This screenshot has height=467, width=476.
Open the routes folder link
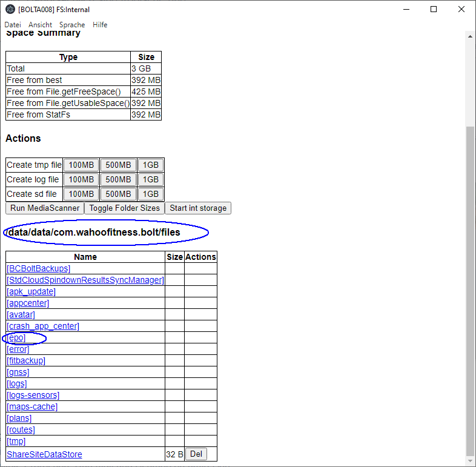tap(21, 429)
